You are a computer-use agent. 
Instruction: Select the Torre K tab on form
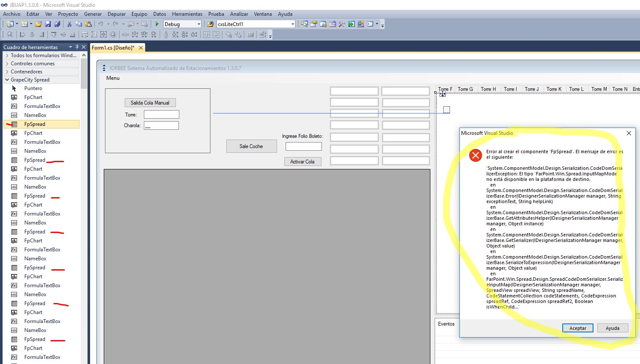pos(554,89)
